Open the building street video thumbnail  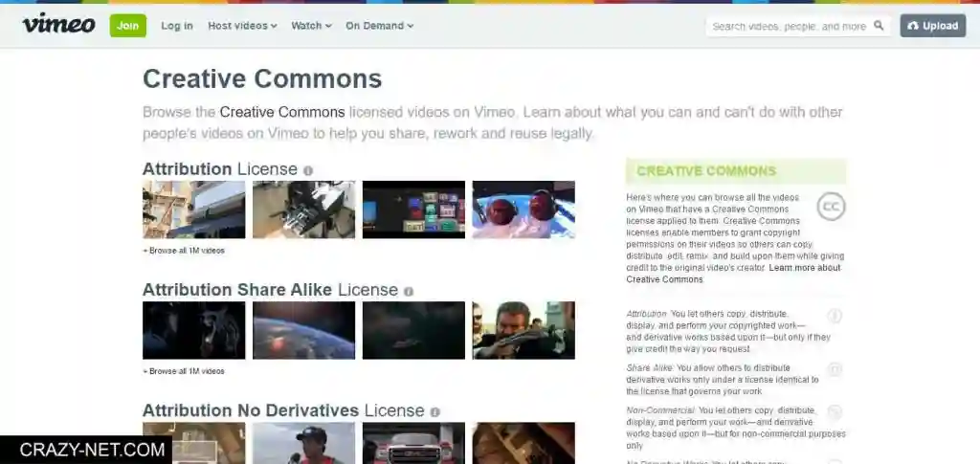[193, 210]
